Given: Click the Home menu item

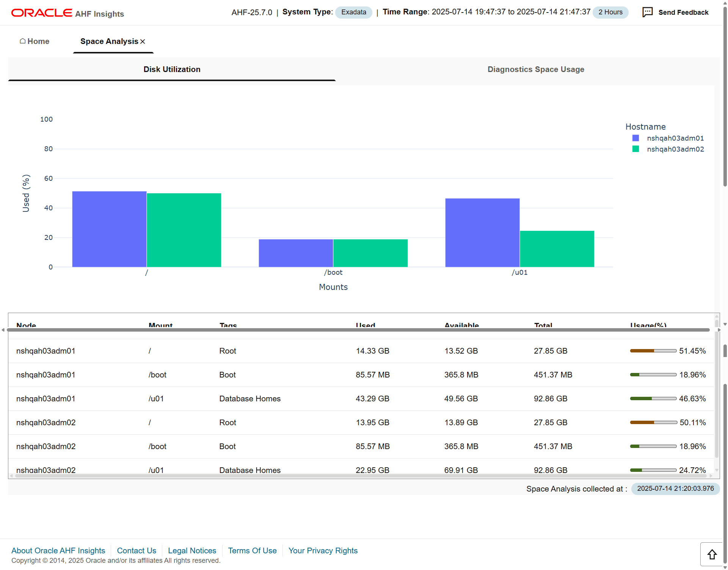Looking at the screenshot, I should 34,41.
